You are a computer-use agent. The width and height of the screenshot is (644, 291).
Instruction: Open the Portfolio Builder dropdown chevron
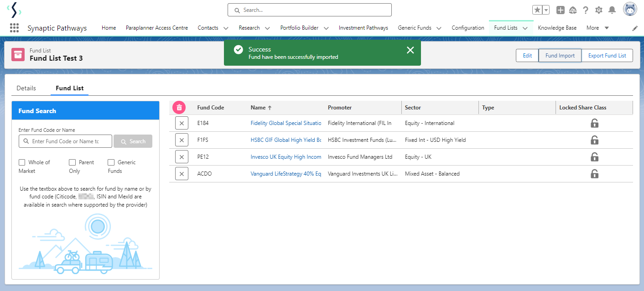point(326,28)
